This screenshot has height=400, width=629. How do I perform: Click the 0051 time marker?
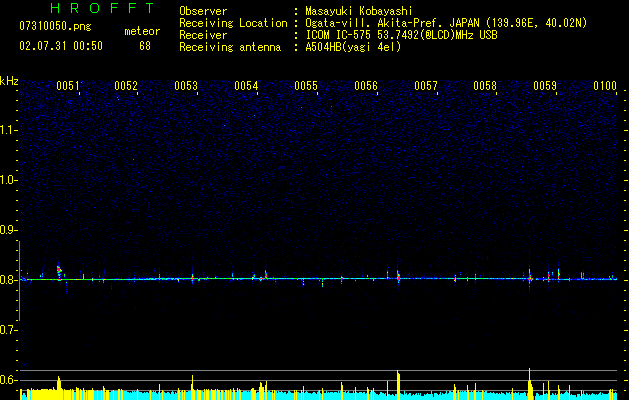(67, 86)
